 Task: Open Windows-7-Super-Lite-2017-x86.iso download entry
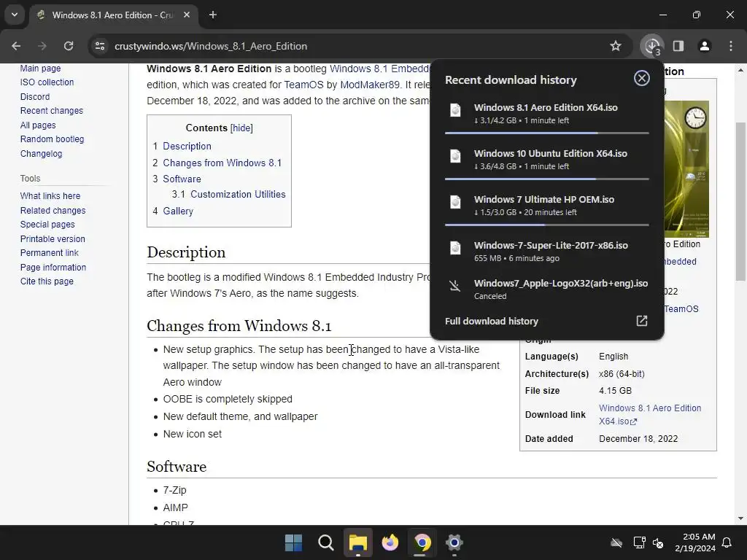pos(547,252)
